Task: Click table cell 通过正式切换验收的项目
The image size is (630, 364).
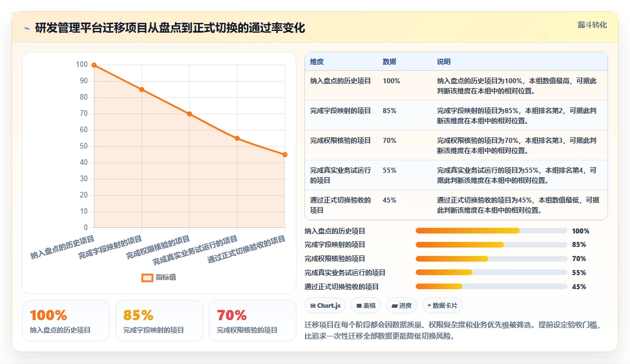Action: (340, 205)
